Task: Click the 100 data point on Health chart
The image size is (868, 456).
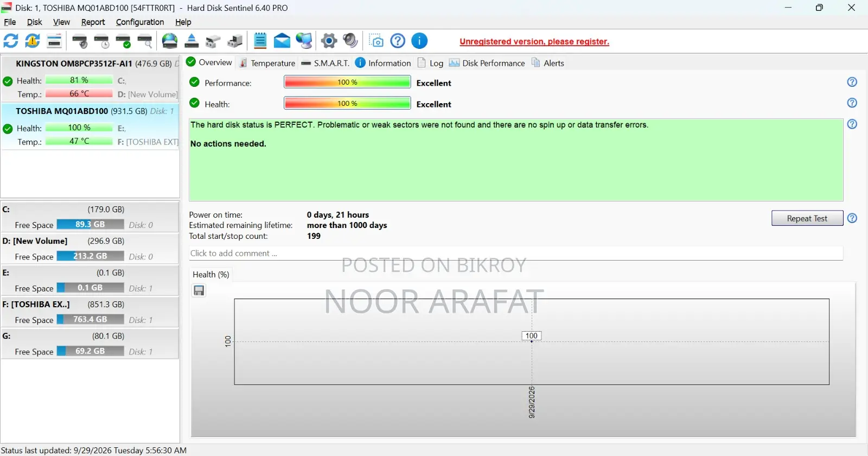Action: (532, 341)
